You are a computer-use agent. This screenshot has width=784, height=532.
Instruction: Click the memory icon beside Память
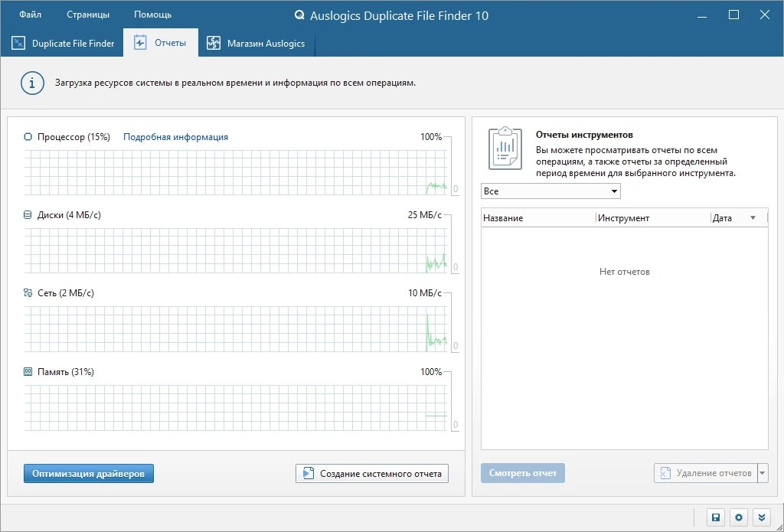28,372
